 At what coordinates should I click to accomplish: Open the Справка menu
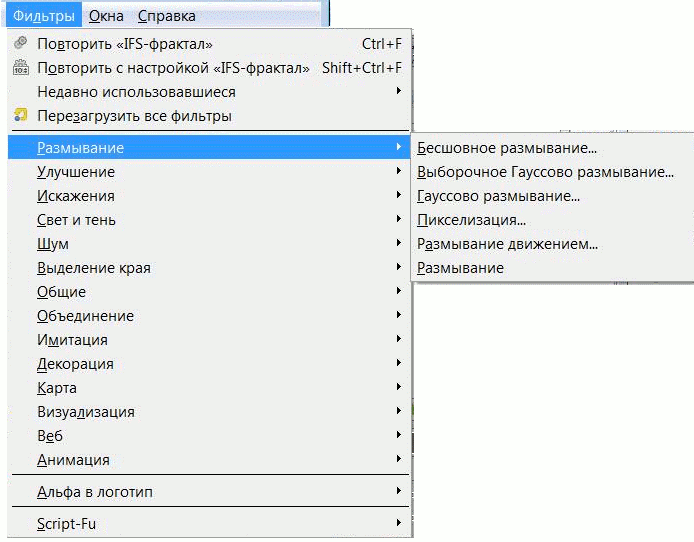click(166, 16)
